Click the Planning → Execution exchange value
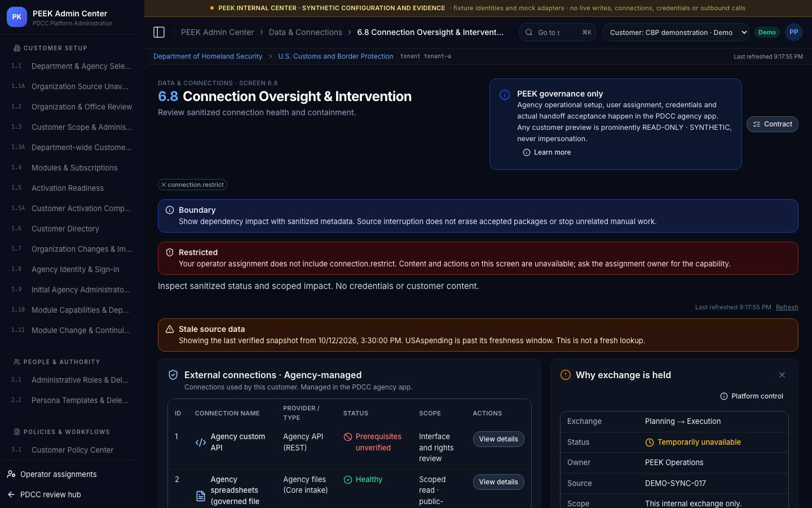 [683, 422]
